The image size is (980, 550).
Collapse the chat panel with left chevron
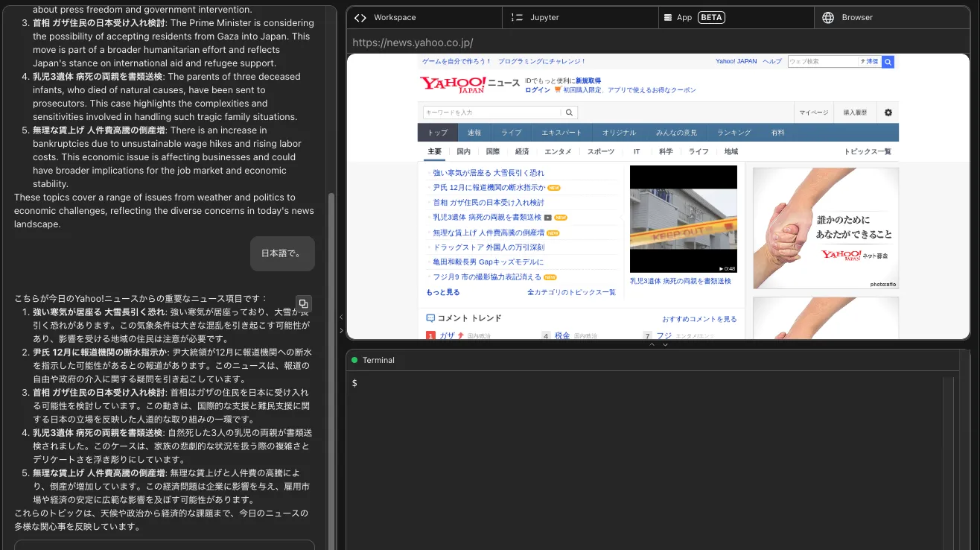(x=341, y=317)
